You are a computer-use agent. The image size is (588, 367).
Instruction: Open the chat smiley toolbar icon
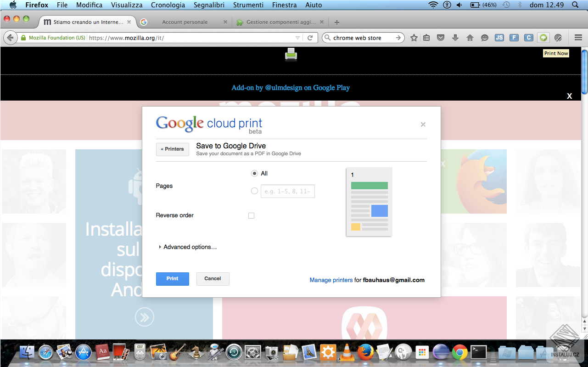[x=485, y=38]
